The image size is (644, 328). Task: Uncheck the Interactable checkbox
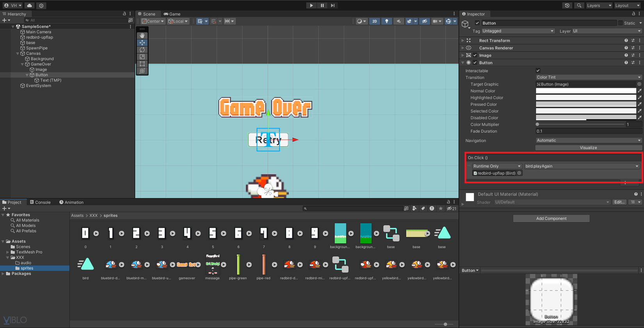tap(538, 71)
